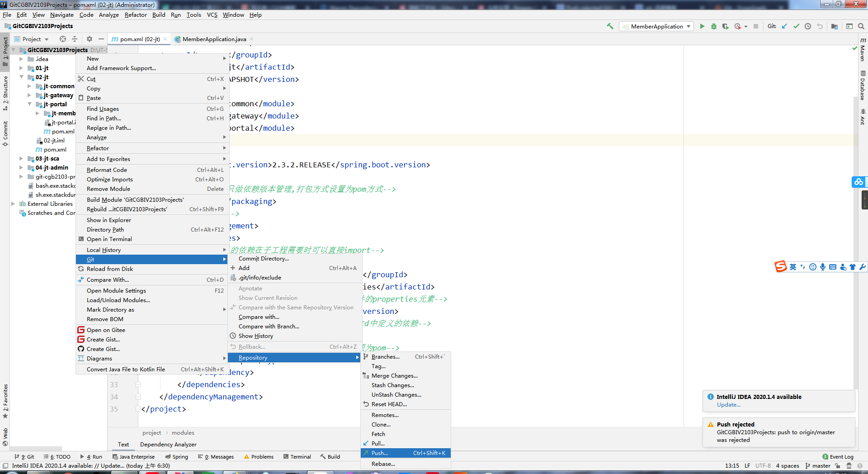Click the Event Log icon in the status bar
The height and width of the screenshot is (474, 868).
tap(838, 457)
